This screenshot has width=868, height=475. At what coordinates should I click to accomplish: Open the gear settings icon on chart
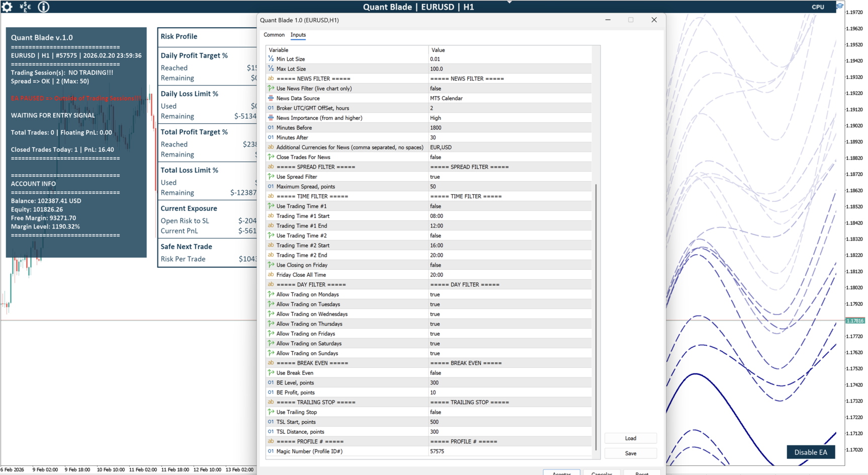(x=7, y=7)
